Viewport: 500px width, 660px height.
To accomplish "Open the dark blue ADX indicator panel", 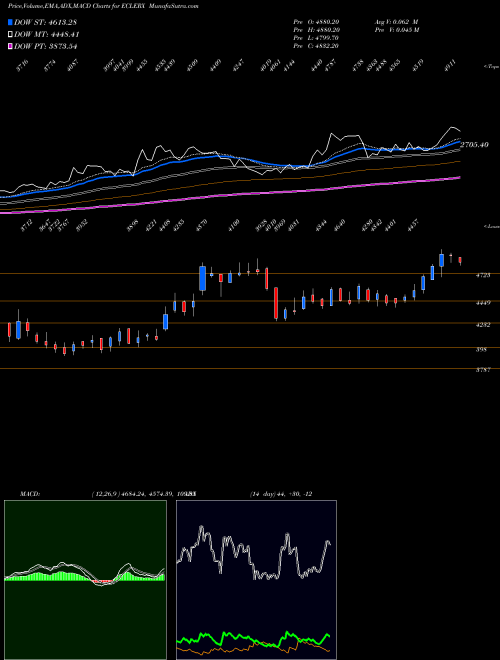I will [x=256, y=580].
